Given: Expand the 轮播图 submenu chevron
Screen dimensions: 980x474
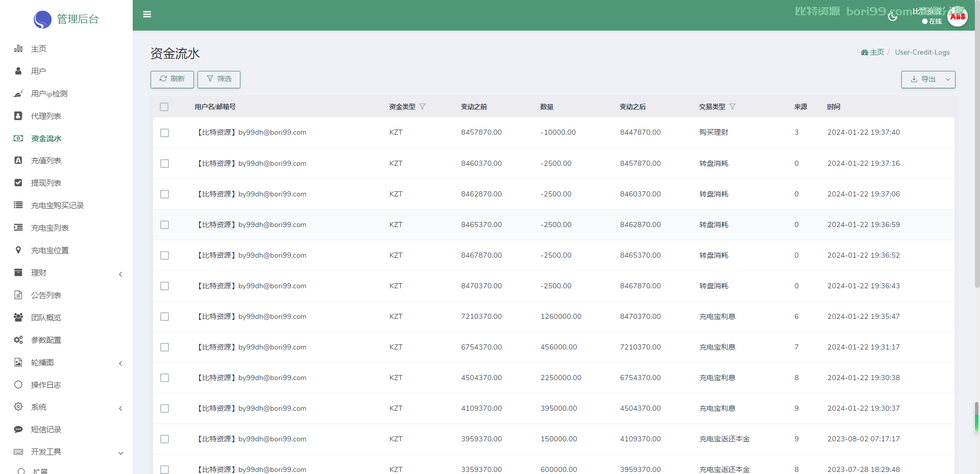Looking at the screenshot, I should pyautogui.click(x=120, y=363).
